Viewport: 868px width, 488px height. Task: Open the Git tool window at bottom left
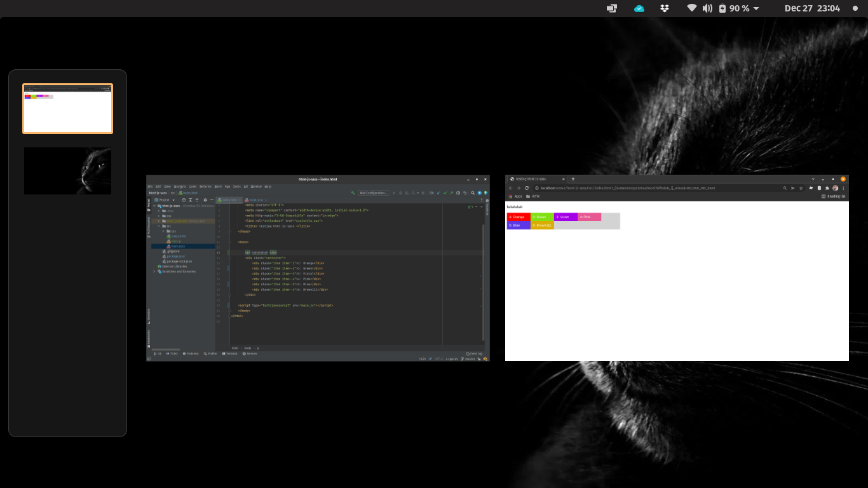coord(158,354)
